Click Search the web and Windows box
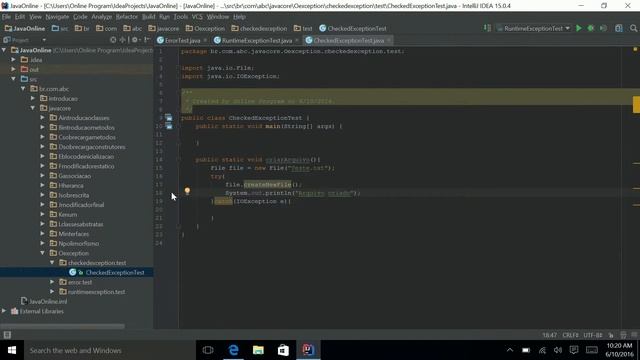The image size is (640, 360). click(109, 350)
